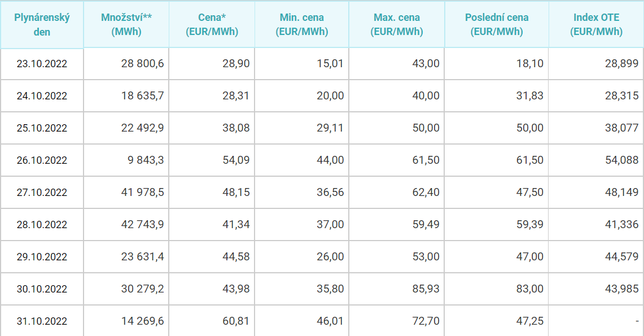Click Index OTE value 43,985
Image resolution: width=644 pixels, height=336 pixels.
(596, 289)
